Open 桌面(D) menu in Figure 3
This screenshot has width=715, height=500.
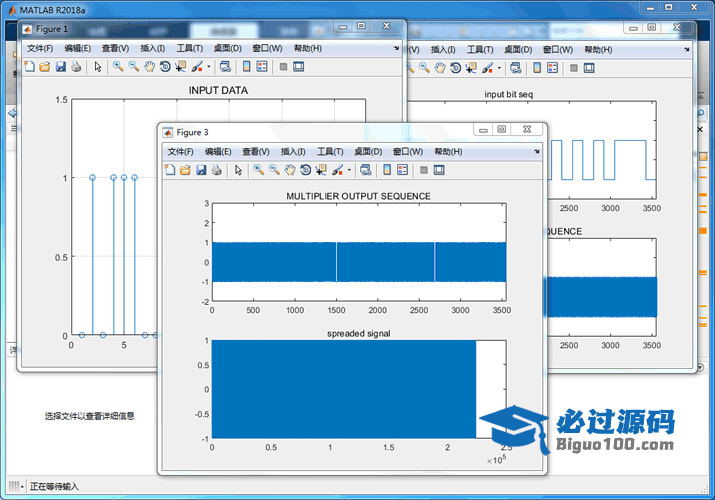tap(368, 152)
